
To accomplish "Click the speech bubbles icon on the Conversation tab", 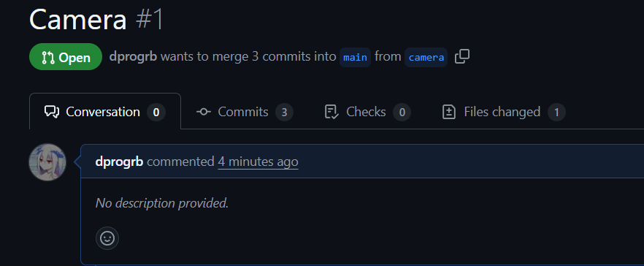I will [52, 112].
